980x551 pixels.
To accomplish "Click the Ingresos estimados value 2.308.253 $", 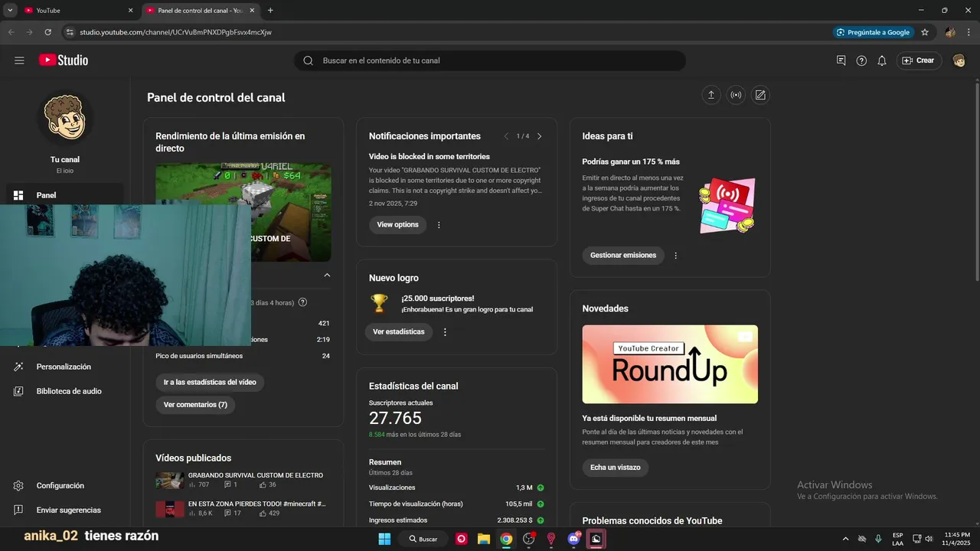I will tap(514, 520).
